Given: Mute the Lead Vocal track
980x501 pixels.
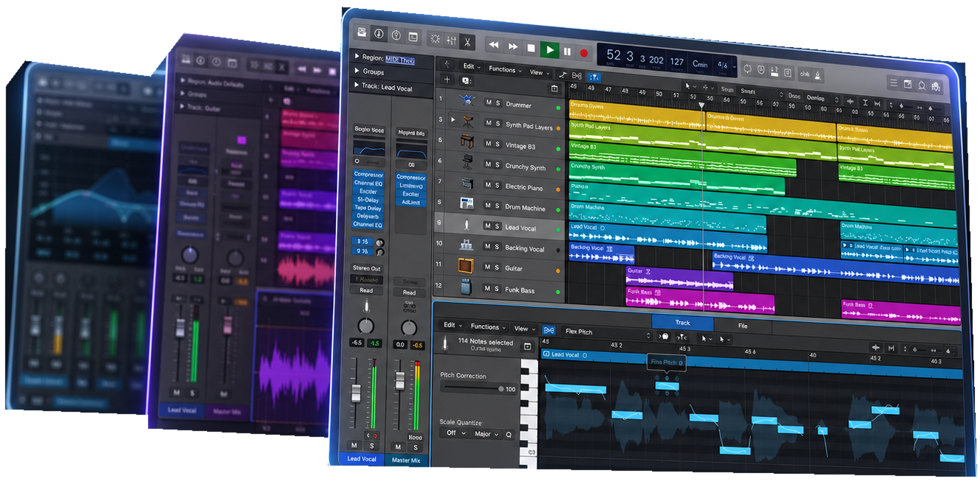Looking at the screenshot, I should 488,226.
